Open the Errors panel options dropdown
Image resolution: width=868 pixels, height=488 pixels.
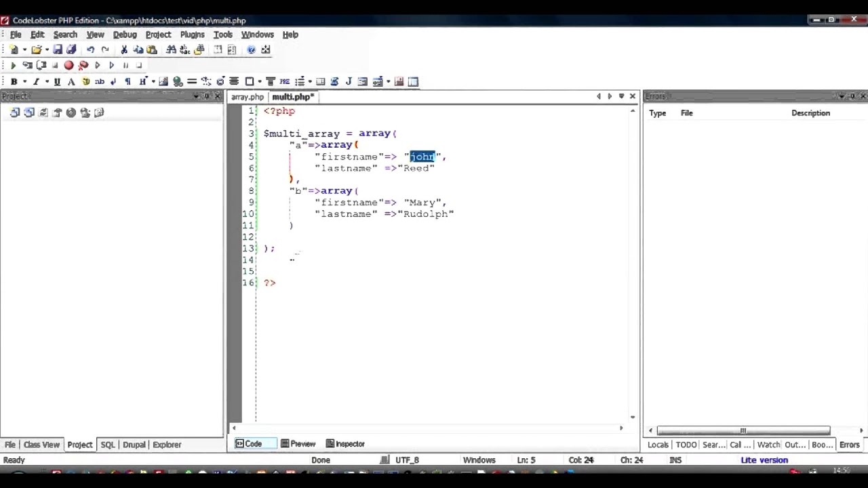coord(842,96)
